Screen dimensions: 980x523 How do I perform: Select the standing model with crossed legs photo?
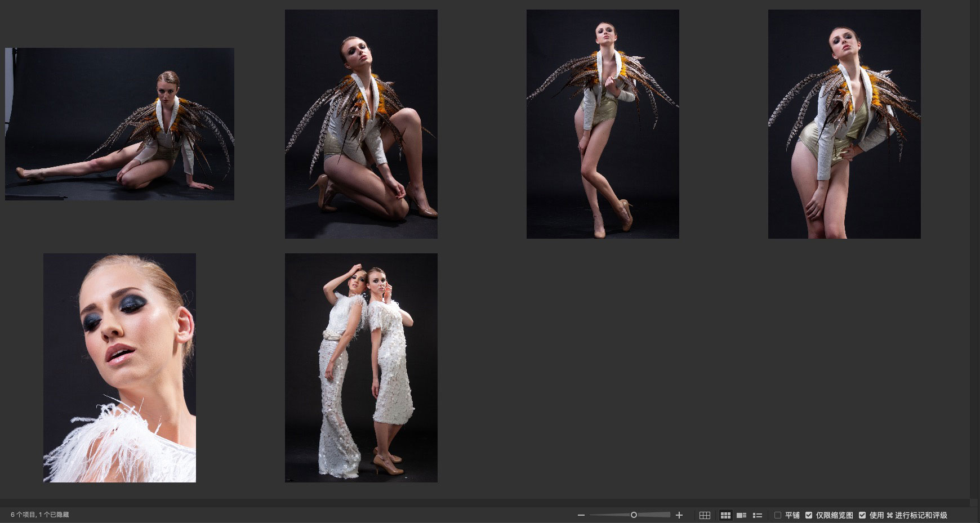(x=603, y=124)
